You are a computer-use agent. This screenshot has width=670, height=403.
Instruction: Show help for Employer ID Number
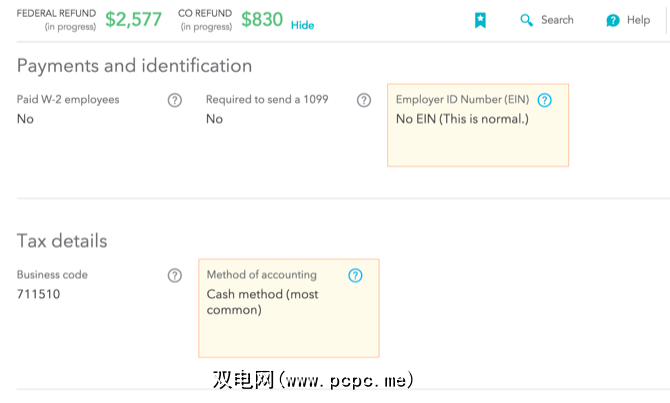pyautogui.click(x=544, y=100)
